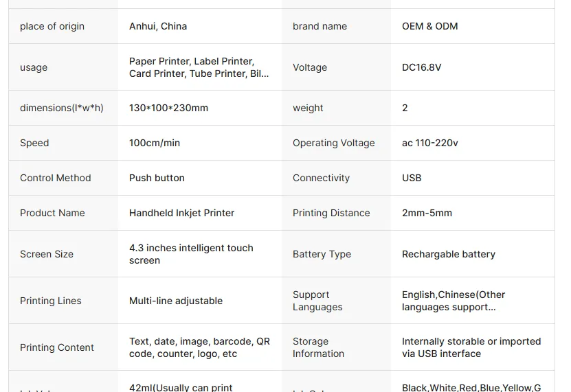Expand truncated 'English,Chinese(Other languages support...' text
This screenshot has width=571, height=392.
coord(454,301)
